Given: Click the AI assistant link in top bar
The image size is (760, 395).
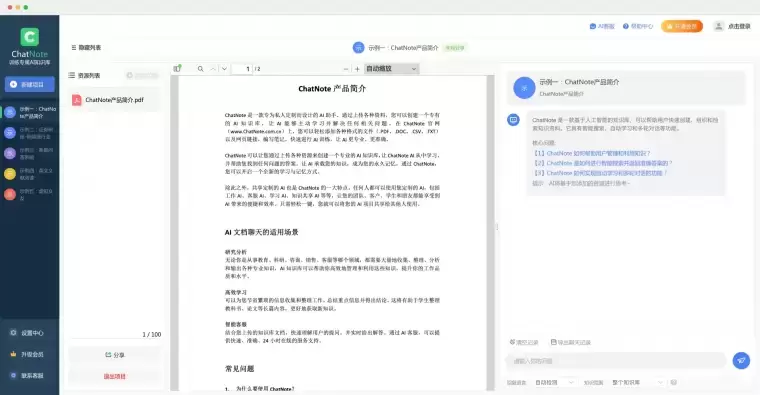Looking at the screenshot, I should 602,26.
